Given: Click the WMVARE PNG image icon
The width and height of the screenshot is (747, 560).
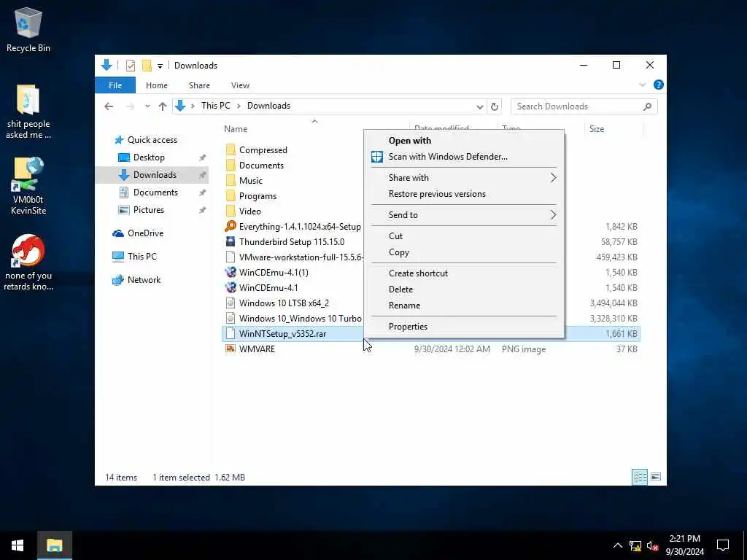Looking at the screenshot, I should pos(231,349).
